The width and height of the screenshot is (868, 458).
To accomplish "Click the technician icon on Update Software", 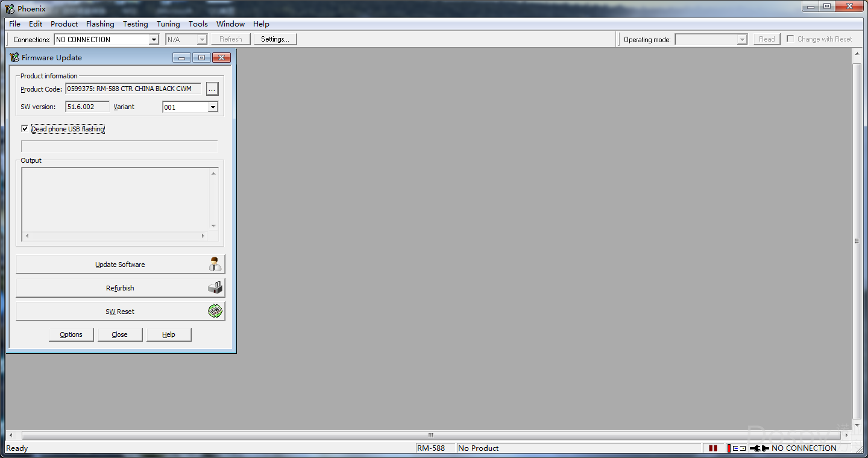I will click(215, 264).
